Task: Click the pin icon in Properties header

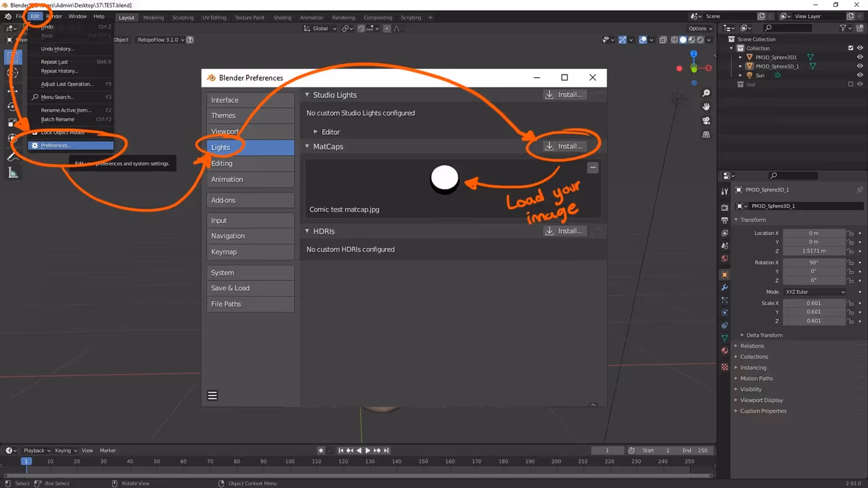Action: coord(860,190)
